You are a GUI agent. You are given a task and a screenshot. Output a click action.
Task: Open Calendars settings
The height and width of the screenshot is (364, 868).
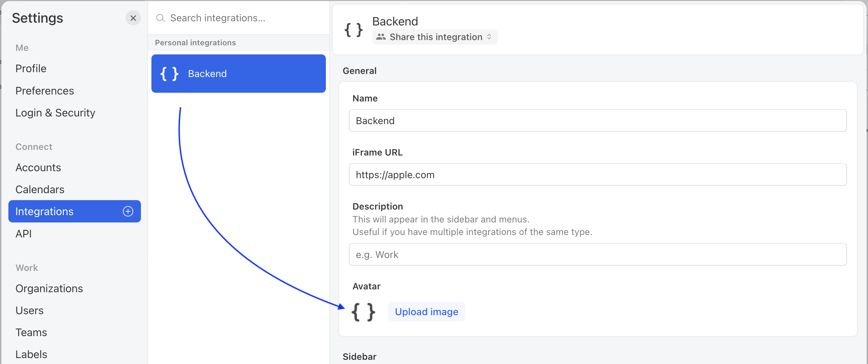click(x=40, y=189)
